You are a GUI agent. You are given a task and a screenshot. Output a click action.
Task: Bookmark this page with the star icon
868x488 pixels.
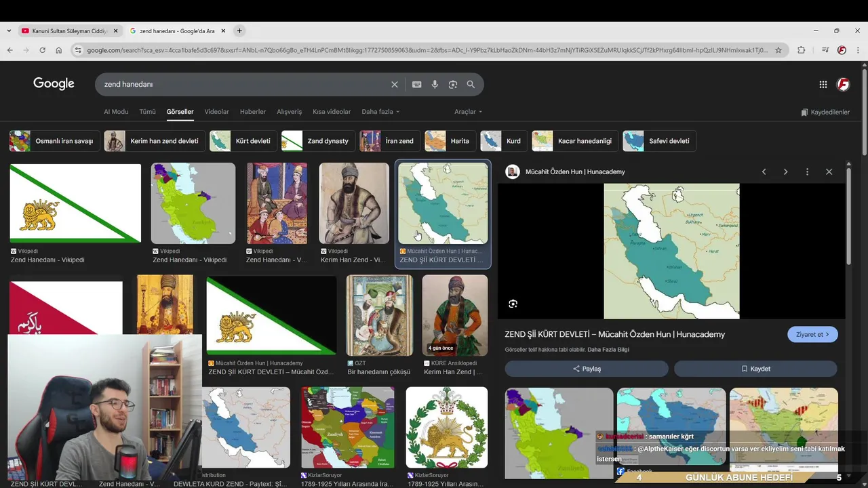point(778,50)
